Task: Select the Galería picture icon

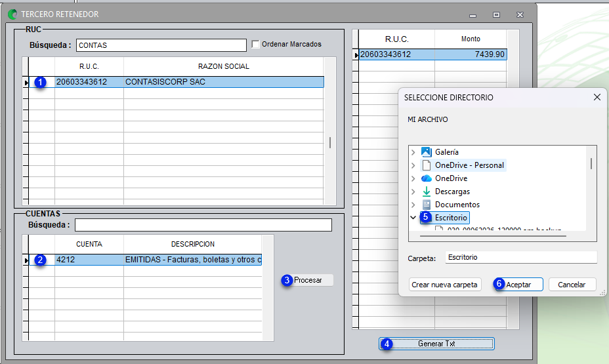Action: (426, 152)
